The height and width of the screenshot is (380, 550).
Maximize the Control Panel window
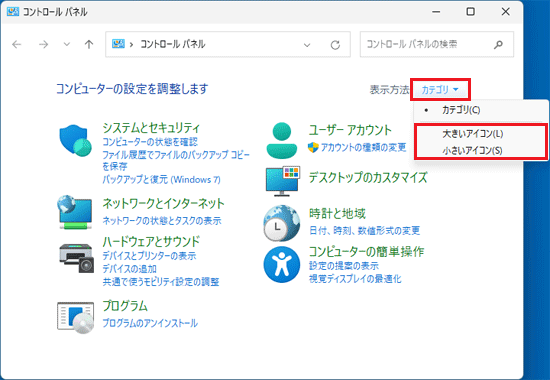[x=470, y=12]
